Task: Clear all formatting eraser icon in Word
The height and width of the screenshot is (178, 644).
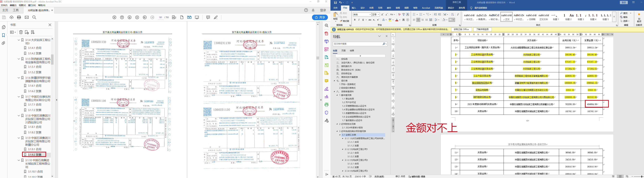Action: tap(399, 14)
